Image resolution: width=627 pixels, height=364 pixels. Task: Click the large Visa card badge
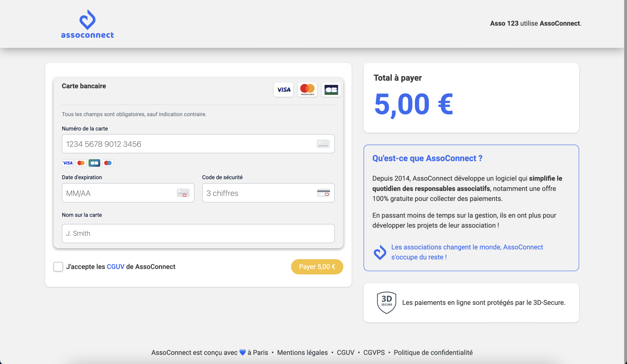coord(283,90)
